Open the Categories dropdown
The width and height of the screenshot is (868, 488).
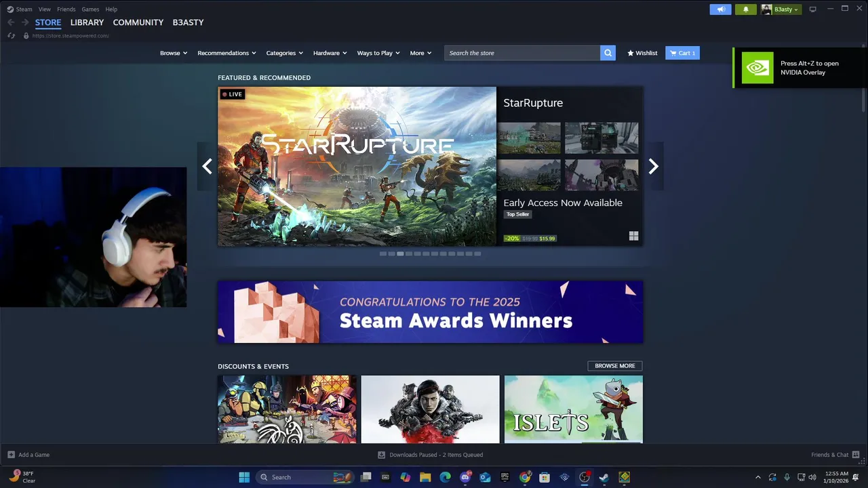tap(285, 53)
